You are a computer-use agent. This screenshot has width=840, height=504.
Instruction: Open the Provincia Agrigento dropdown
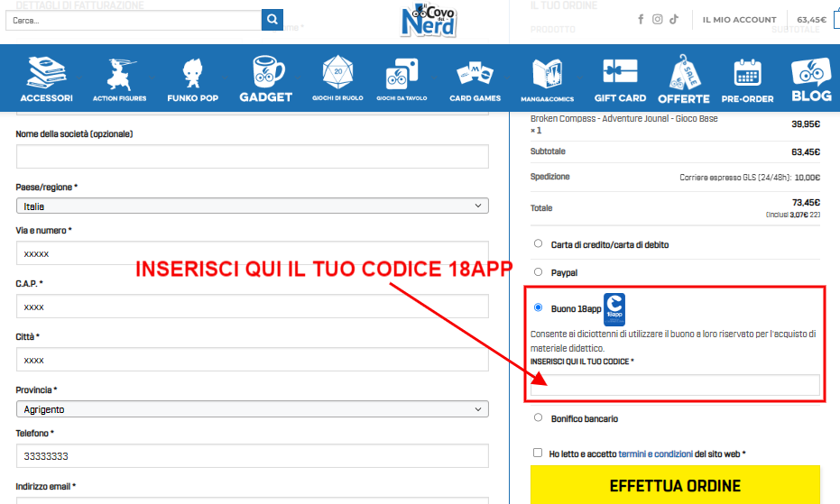253,408
